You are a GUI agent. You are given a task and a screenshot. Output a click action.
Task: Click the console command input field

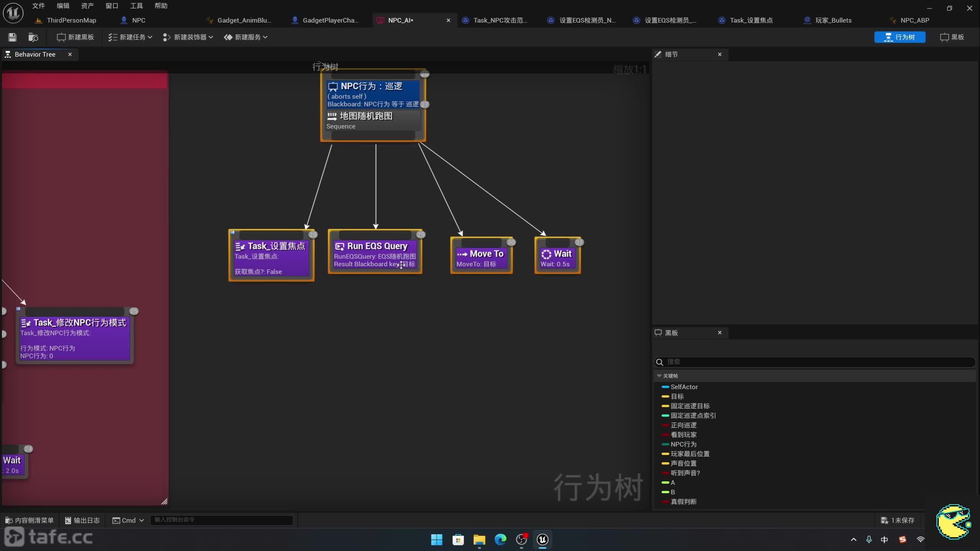222,520
